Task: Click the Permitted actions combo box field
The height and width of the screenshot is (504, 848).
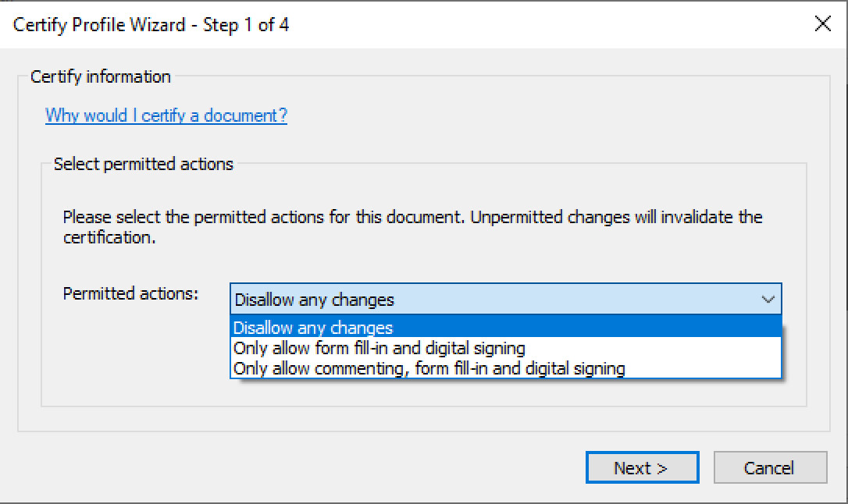Action: point(469,299)
